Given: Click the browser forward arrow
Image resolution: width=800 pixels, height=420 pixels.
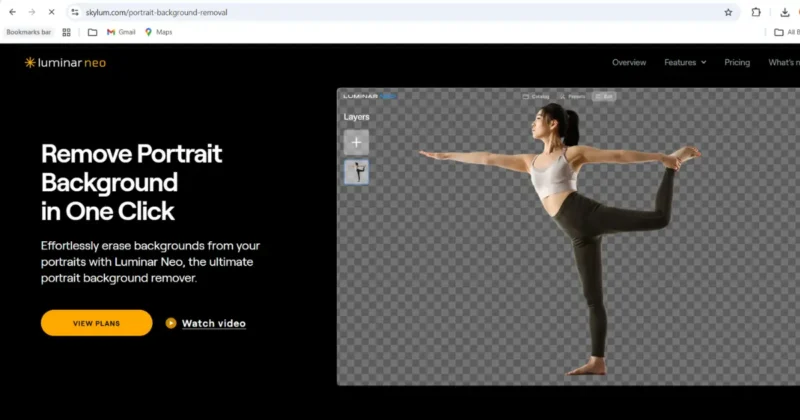Looking at the screenshot, I should point(32,12).
